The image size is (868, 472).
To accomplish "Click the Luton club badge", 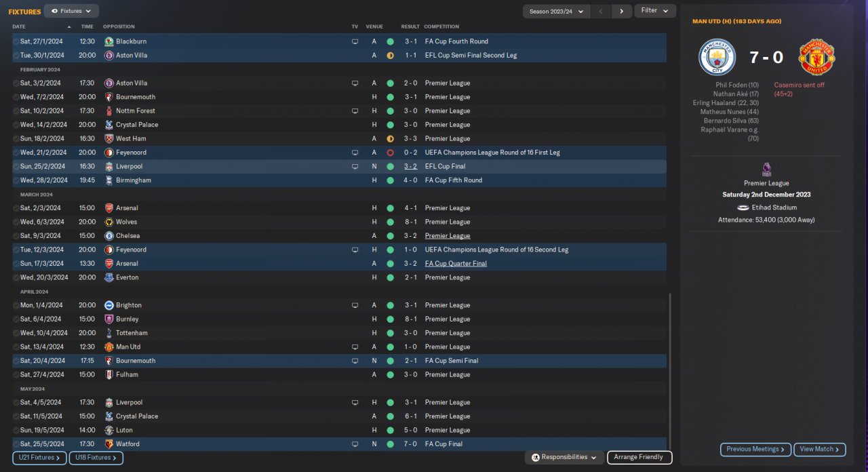I will pos(108,430).
